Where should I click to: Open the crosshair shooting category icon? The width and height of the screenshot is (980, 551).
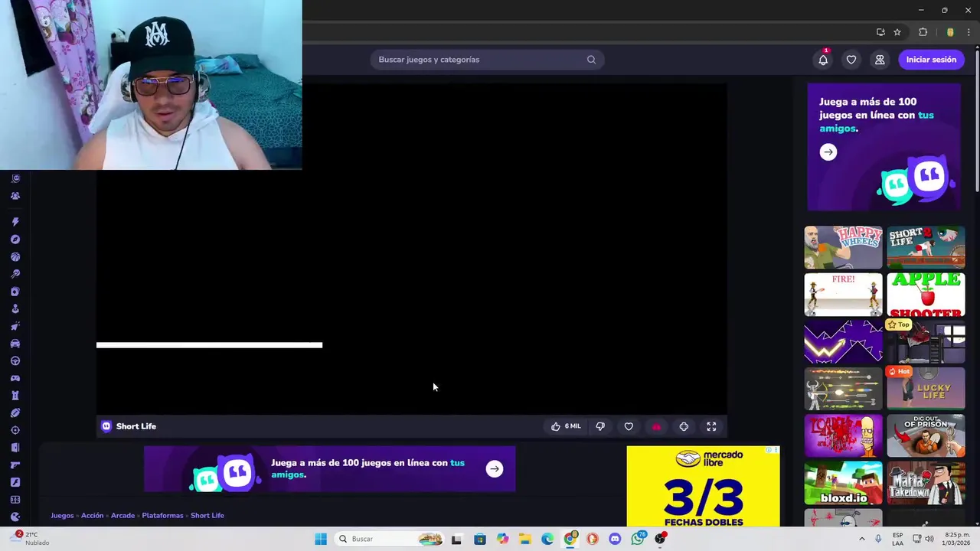pos(15,430)
